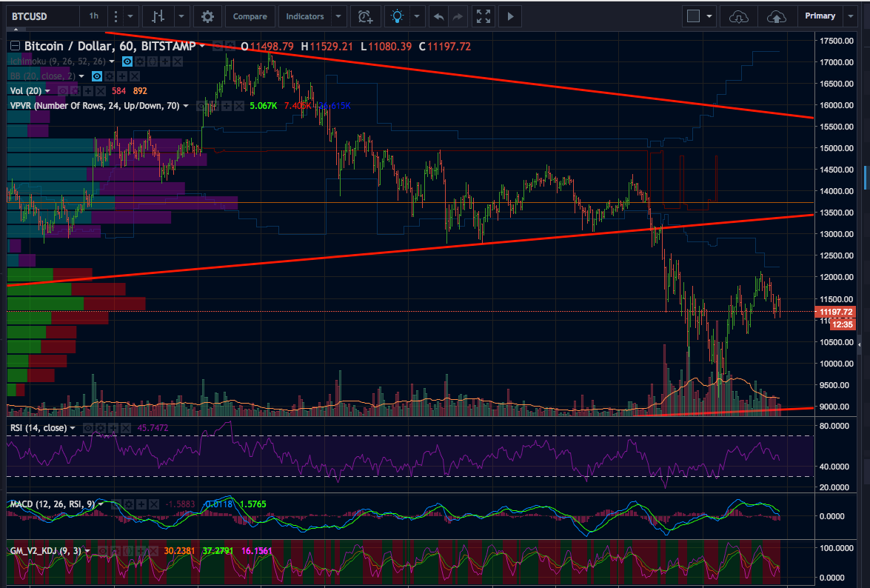Screen dimensions: 870x588
Task: Open MACD (12, 26, RSI, 9) dropdown arrow
Action: pyautogui.click(x=101, y=504)
